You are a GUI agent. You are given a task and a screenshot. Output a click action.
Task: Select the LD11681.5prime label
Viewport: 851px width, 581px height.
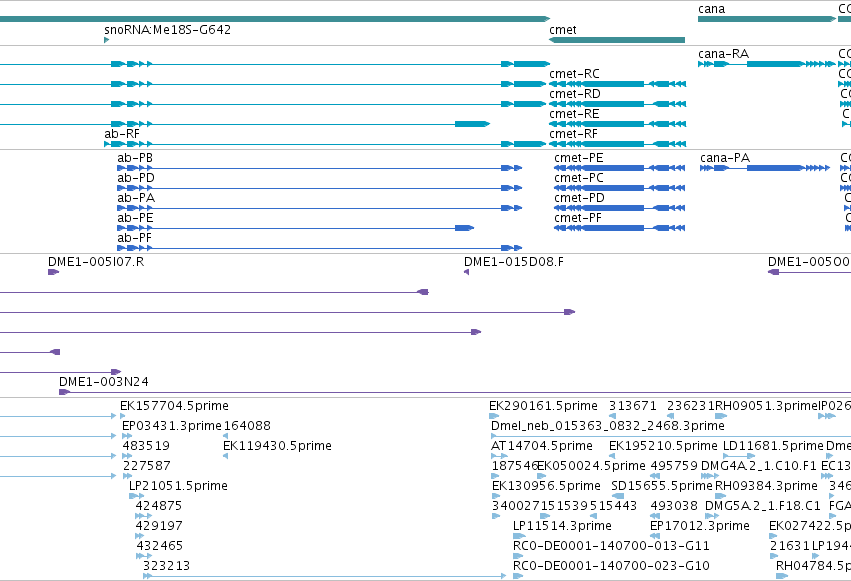[x=773, y=445]
